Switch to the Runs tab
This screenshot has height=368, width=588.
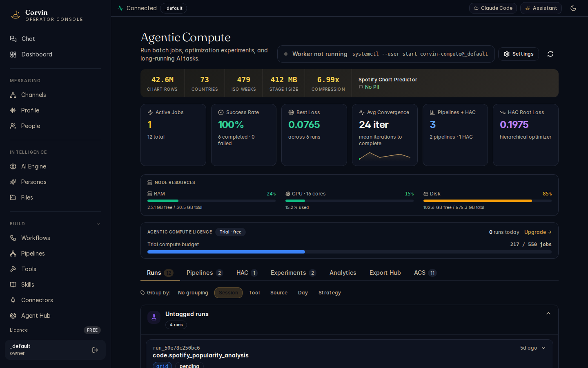tap(160, 273)
